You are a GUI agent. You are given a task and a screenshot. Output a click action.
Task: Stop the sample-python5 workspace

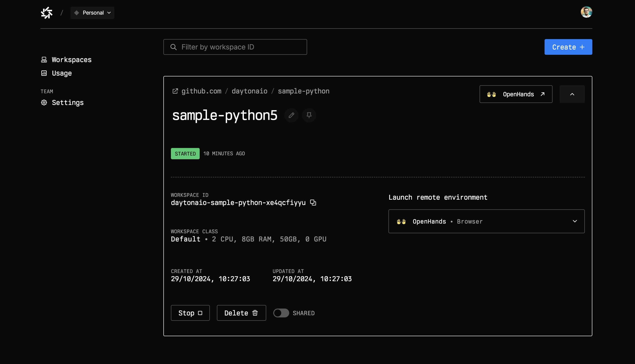(190, 313)
